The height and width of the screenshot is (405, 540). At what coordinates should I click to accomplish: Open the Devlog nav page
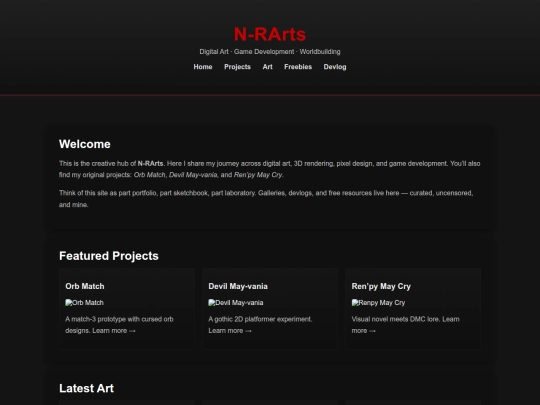(335, 67)
